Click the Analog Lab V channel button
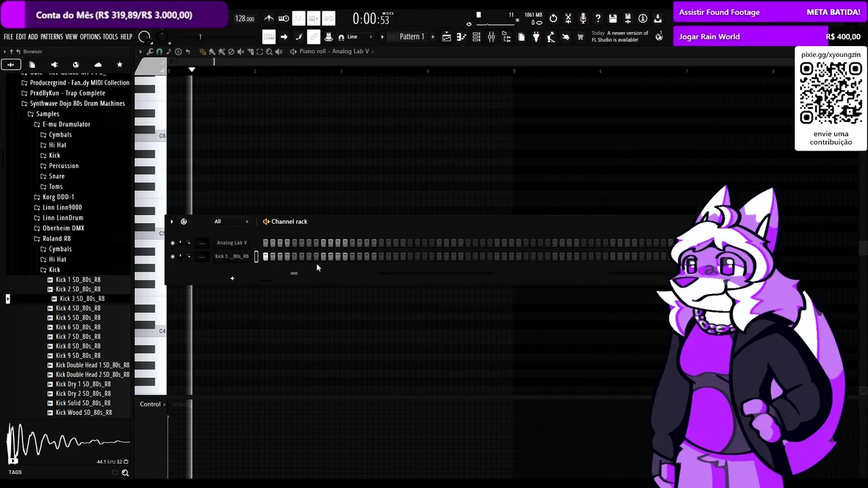868x488 pixels. 231,243
